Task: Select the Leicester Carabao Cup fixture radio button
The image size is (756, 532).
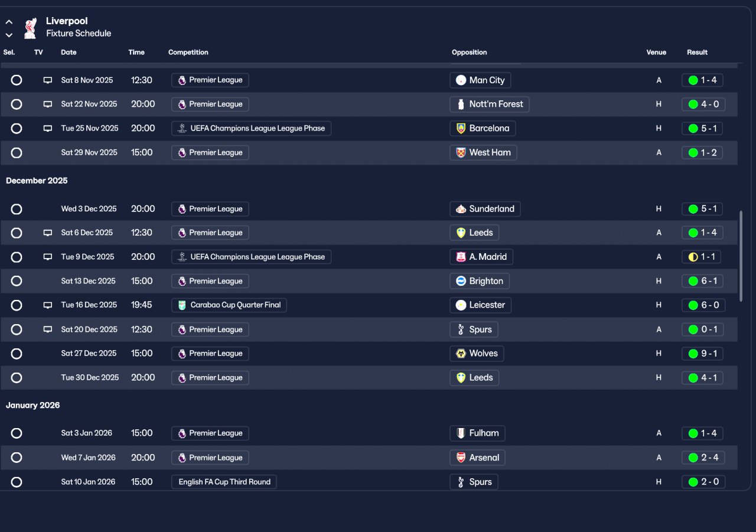Action: click(x=17, y=305)
